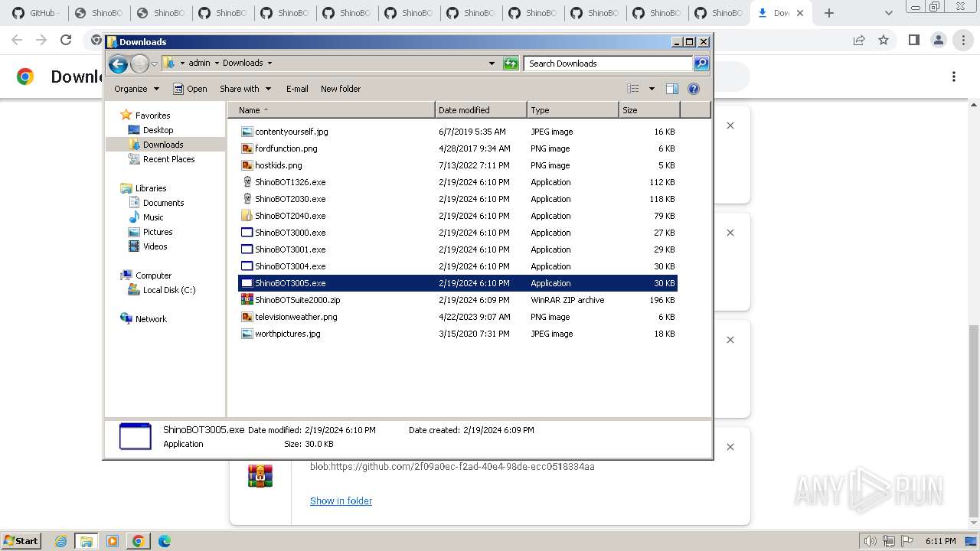The height and width of the screenshot is (551, 980).
Task: Sort files by Date modified column
Action: tap(481, 110)
